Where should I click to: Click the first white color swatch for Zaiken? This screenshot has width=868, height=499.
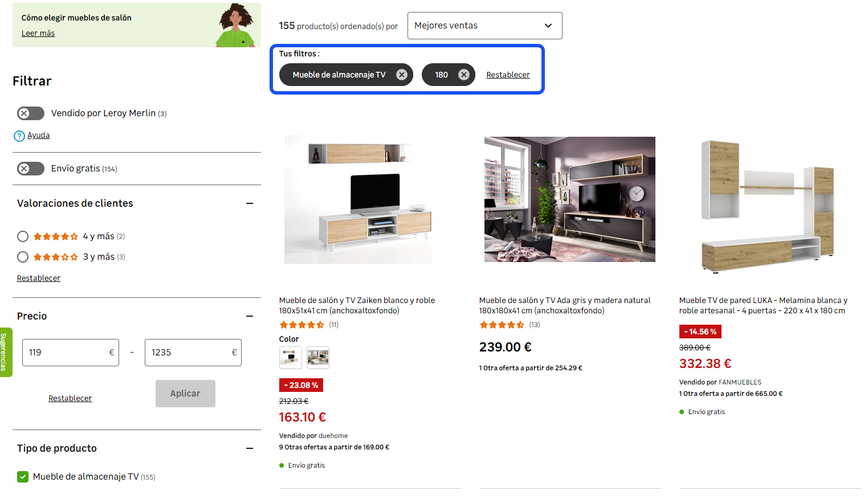291,358
